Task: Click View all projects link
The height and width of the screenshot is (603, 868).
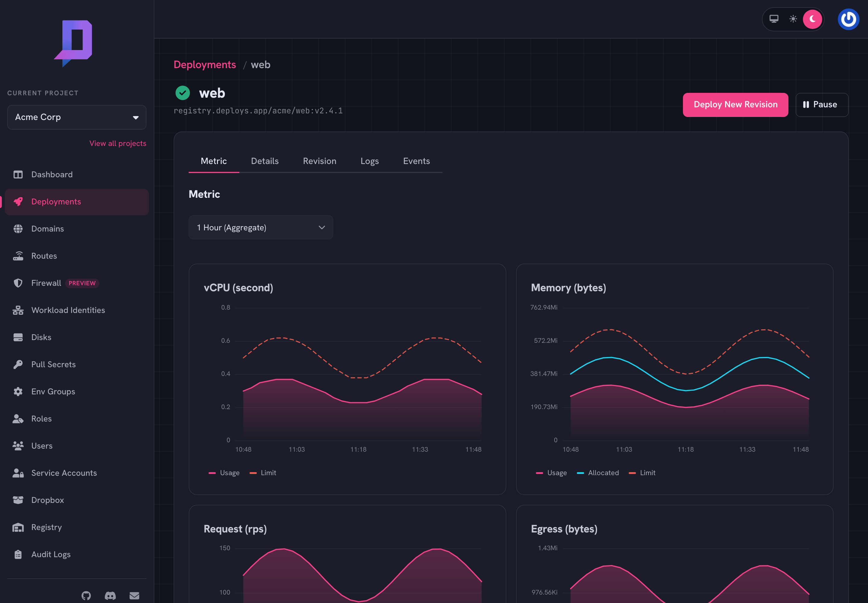Action: click(118, 144)
